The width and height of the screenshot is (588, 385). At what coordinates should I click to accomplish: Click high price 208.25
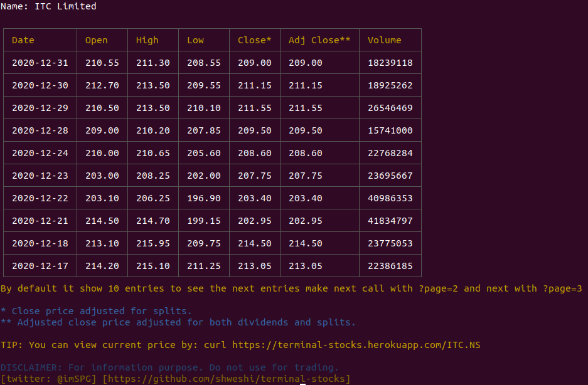pos(153,176)
